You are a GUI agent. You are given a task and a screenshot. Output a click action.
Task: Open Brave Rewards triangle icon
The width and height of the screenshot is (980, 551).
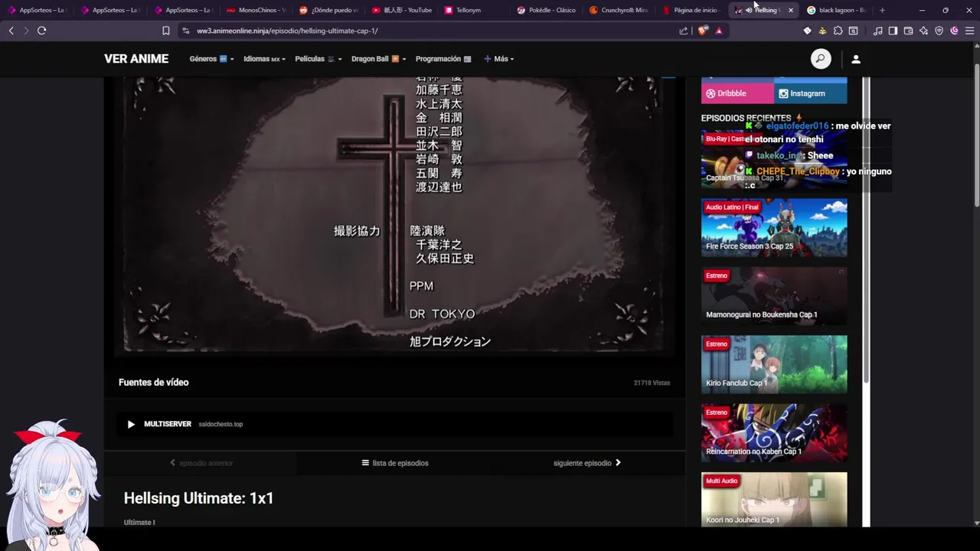(x=718, y=31)
